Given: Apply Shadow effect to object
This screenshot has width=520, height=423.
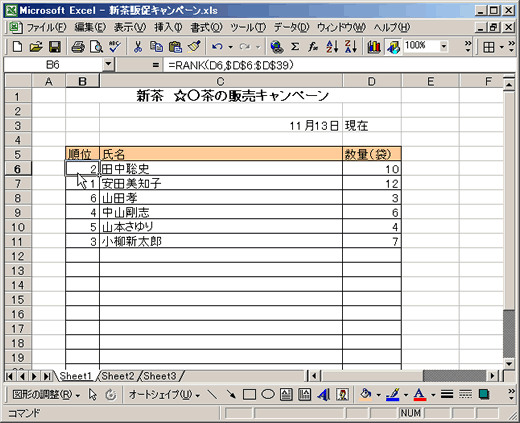Looking at the screenshot, I should 484,395.
